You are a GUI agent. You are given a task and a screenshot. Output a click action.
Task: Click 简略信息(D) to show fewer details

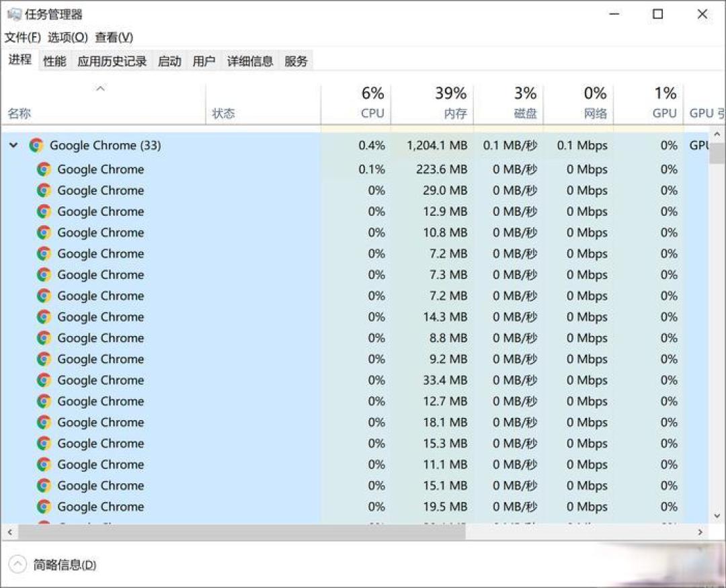click(65, 564)
